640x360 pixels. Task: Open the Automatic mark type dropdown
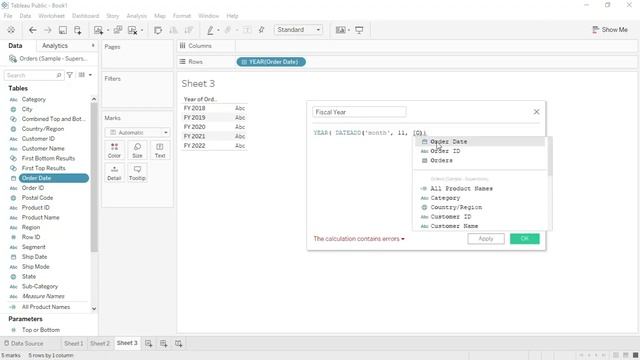click(138, 133)
